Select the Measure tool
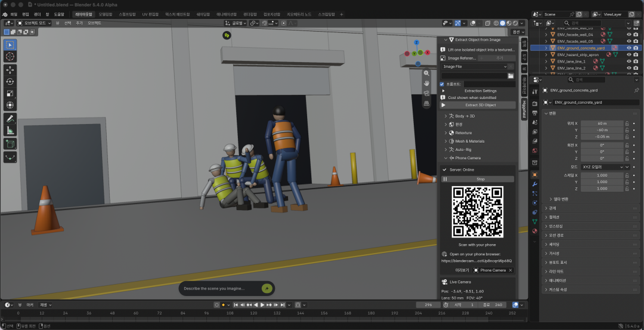Image resolution: width=644 pixels, height=330 pixels. click(x=10, y=131)
